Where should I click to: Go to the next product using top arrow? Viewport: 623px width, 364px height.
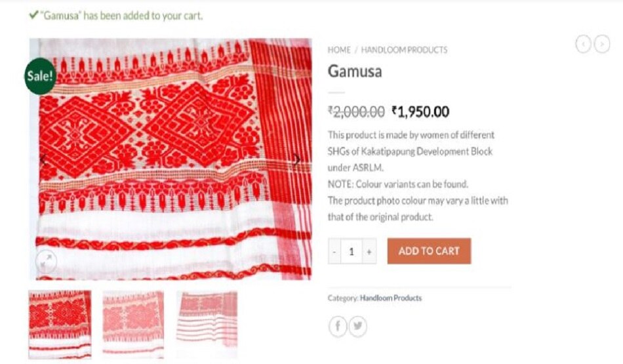click(602, 44)
